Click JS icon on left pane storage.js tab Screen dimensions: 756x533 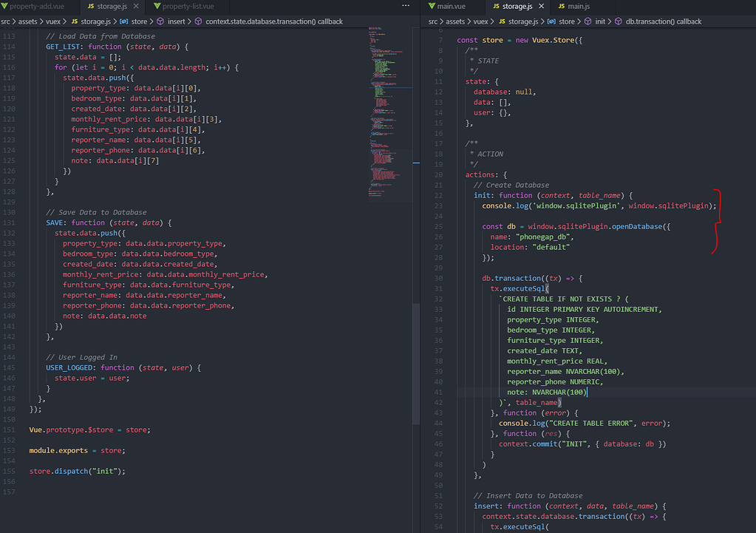[91, 7]
